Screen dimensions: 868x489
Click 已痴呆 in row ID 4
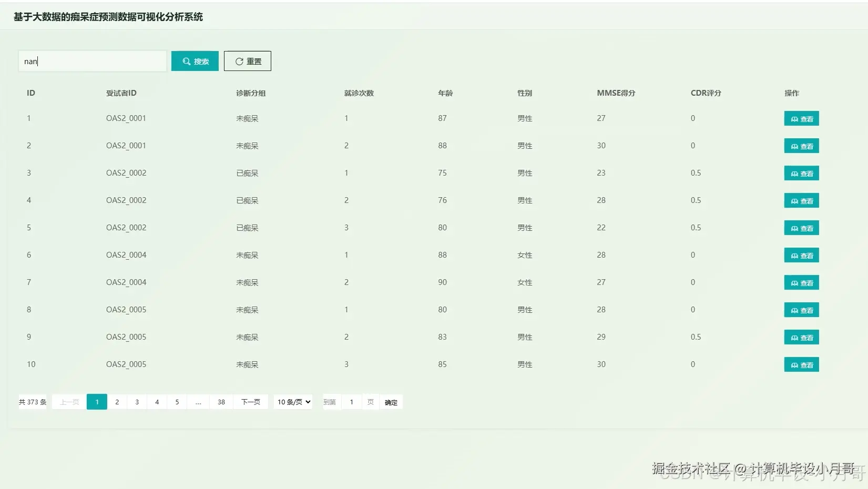[x=247, y=200]
